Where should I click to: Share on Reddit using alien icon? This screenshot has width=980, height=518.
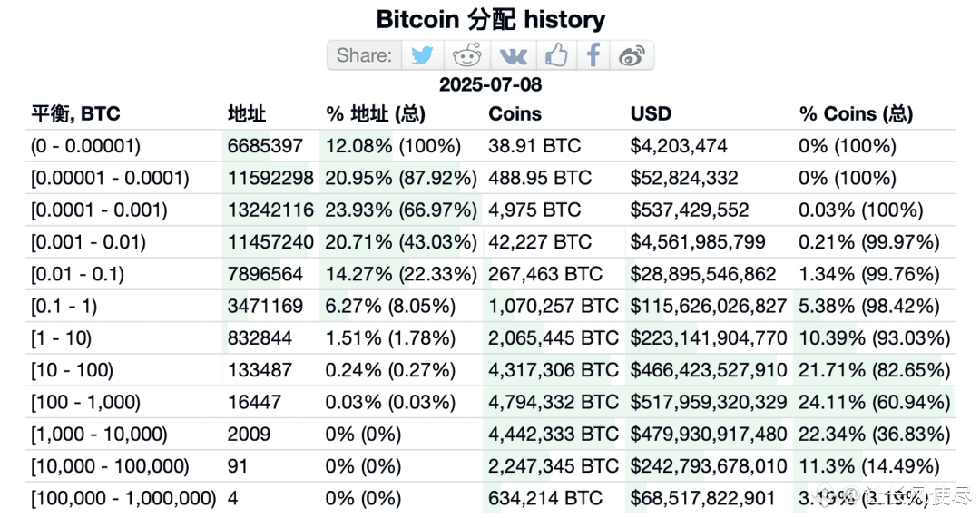[x=467, y=55]
